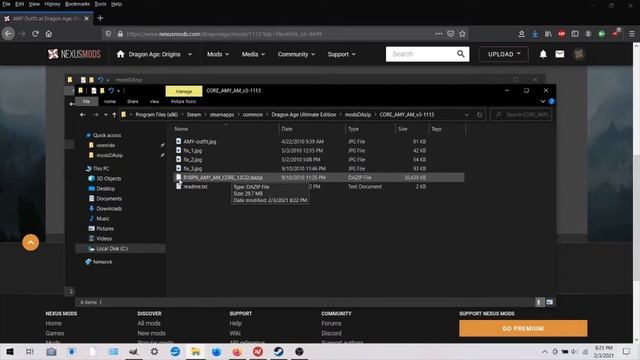Open Task View on taskbar
The width and height of the screenshot is (640, 360).
coord(30,351)
